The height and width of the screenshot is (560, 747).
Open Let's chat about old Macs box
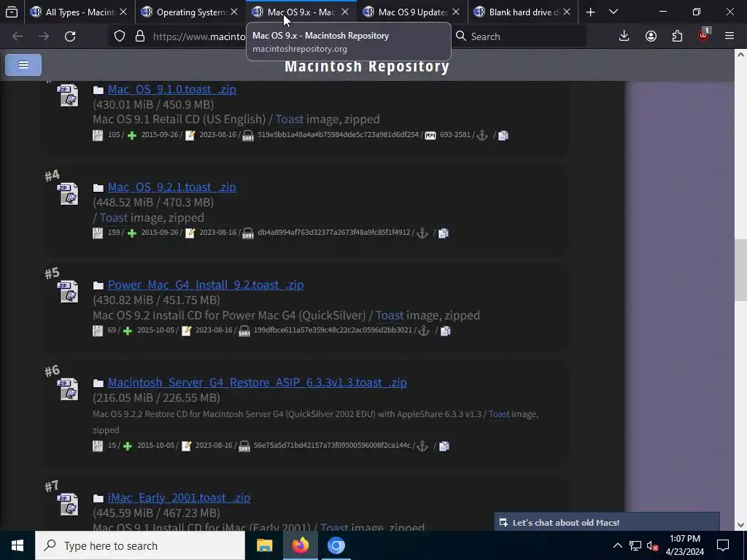point(606,522)
